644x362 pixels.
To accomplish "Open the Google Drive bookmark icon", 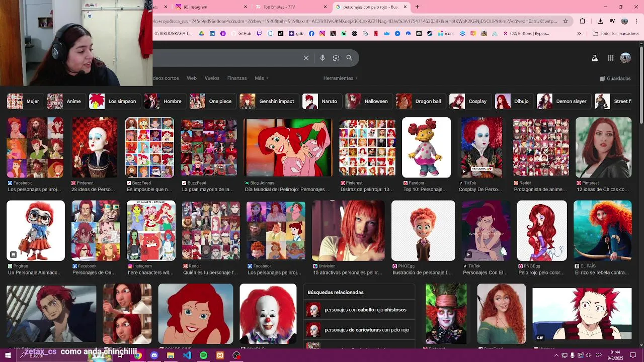I will [202, 34].
